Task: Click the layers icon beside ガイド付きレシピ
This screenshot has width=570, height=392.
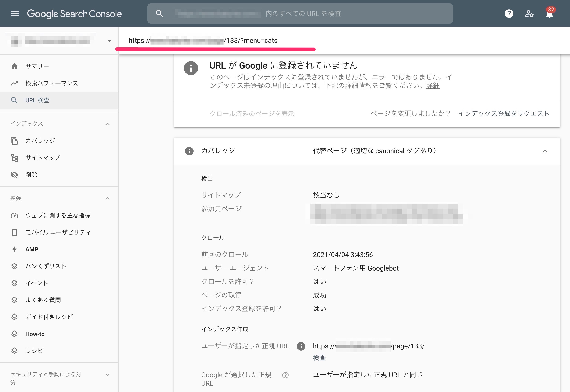Action: 14,317
